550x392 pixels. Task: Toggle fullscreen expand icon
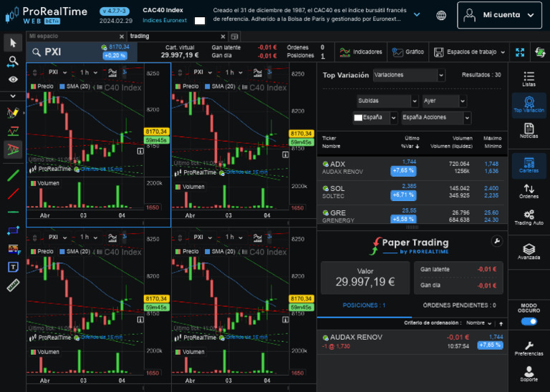(x=520, y=52)
